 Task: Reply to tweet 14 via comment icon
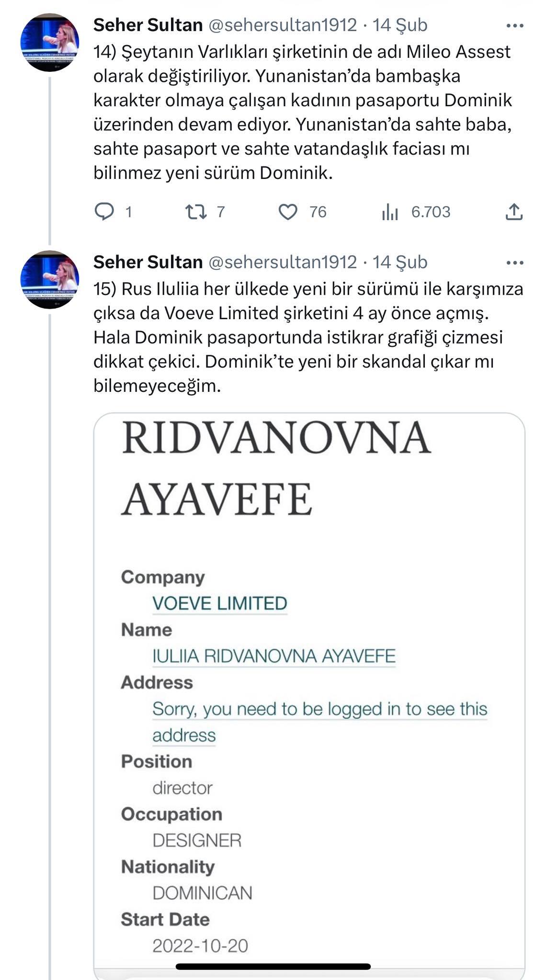tap(104, 212)
